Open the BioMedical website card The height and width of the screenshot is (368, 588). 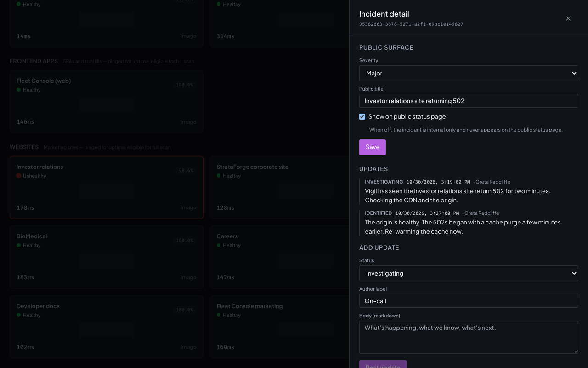tap(107, 257)
